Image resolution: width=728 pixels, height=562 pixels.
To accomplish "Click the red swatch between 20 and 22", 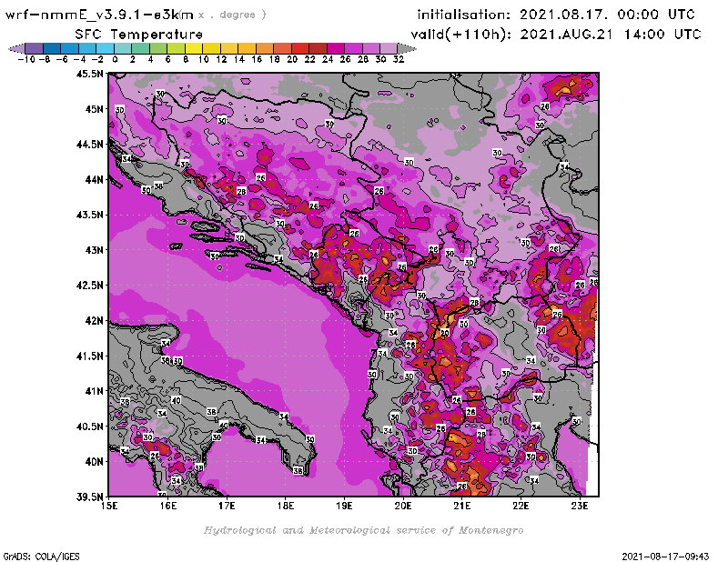I will [300, 48].
